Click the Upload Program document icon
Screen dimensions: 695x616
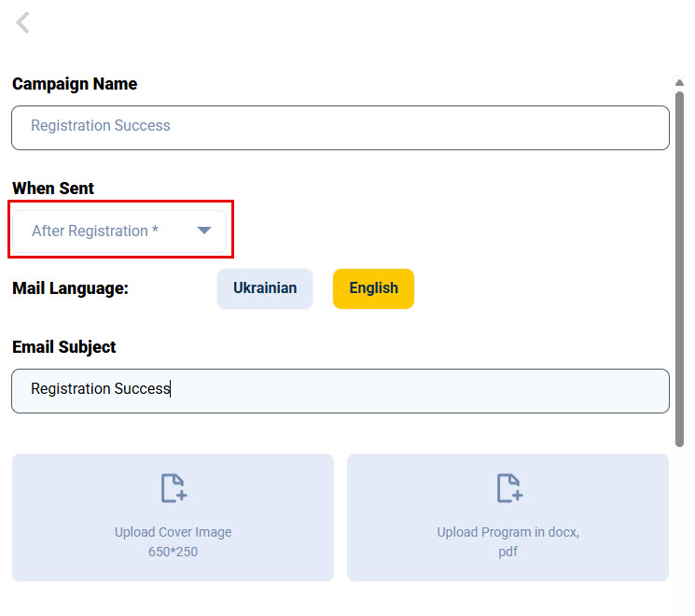pos(508,487)
